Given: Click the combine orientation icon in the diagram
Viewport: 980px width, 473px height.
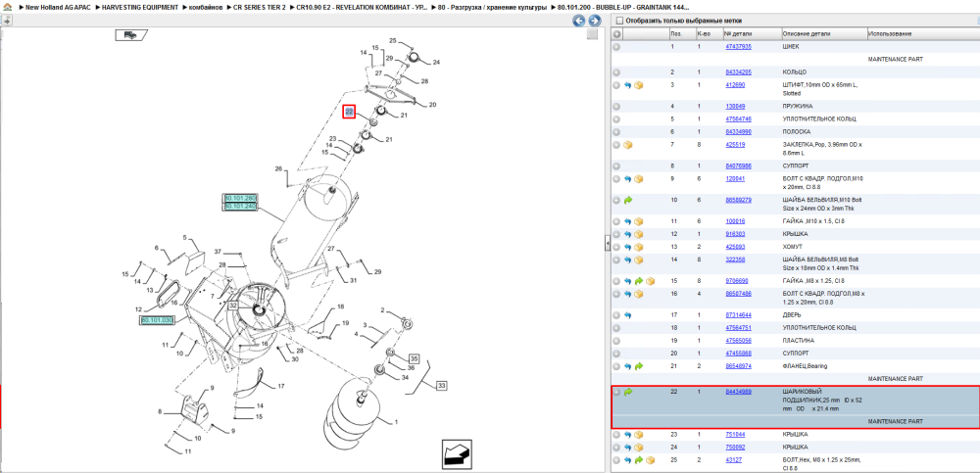Looking at the screenshot, I should (x=130, y=35).
